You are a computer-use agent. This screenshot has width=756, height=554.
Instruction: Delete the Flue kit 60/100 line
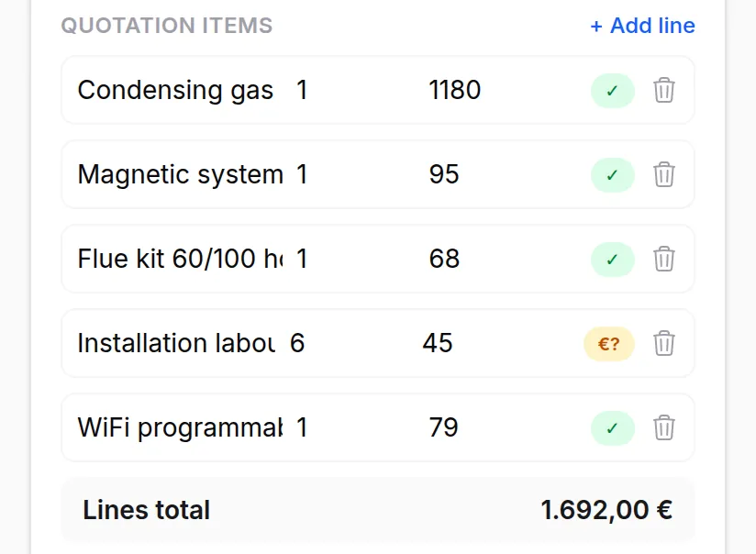click(664, 259)
